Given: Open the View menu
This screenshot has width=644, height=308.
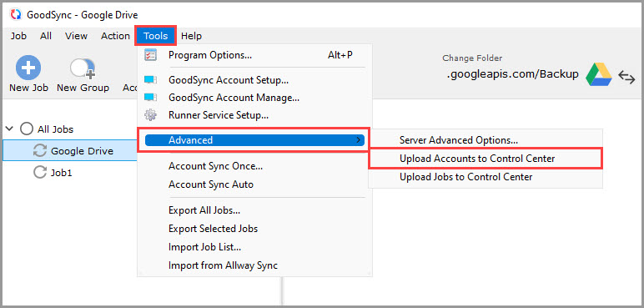Looking at the screenshot, I should coord(76,36).
